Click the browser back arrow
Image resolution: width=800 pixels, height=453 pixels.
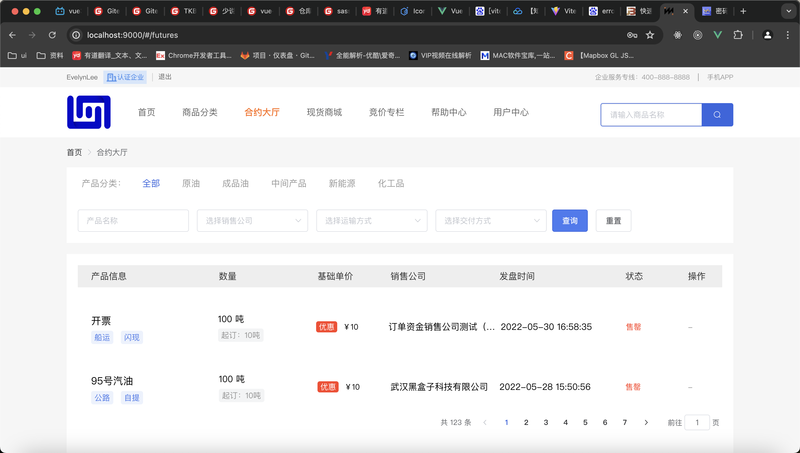(12, 34)
